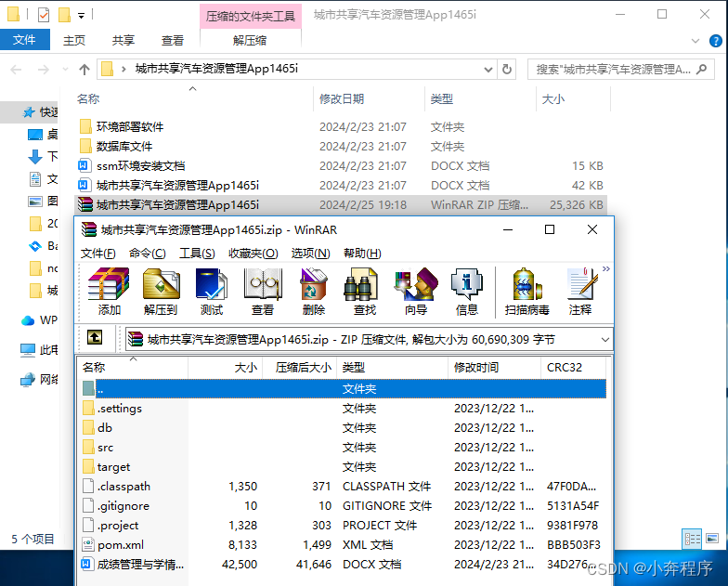Click the 查看 (View) icon in WinRAR toolbar
The image size is (728, 586).
point(263,292)
